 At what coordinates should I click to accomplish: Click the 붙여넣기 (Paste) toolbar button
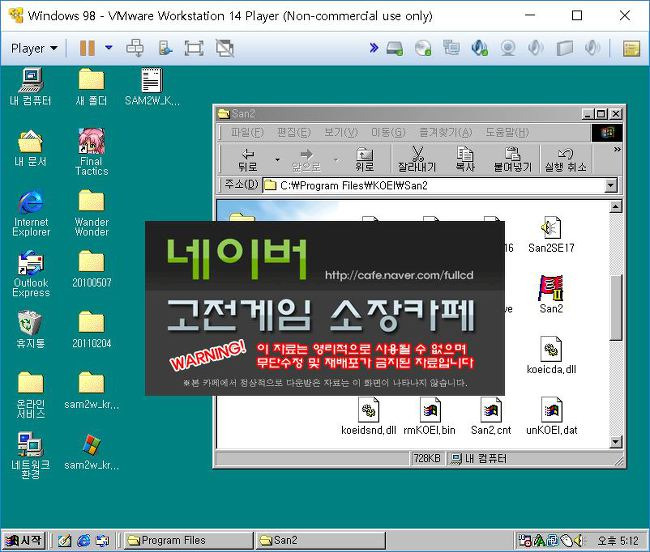pyautogui.click(x=512, y=160)
